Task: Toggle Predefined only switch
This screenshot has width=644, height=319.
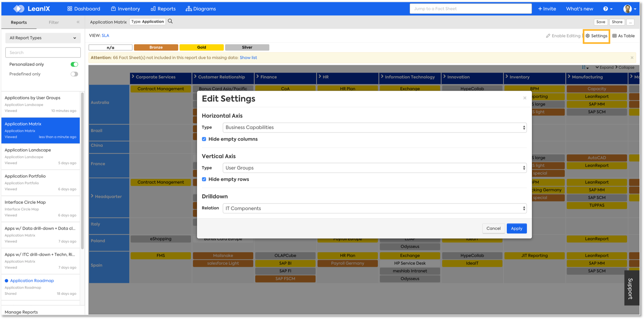Action: tap(74, 74)
